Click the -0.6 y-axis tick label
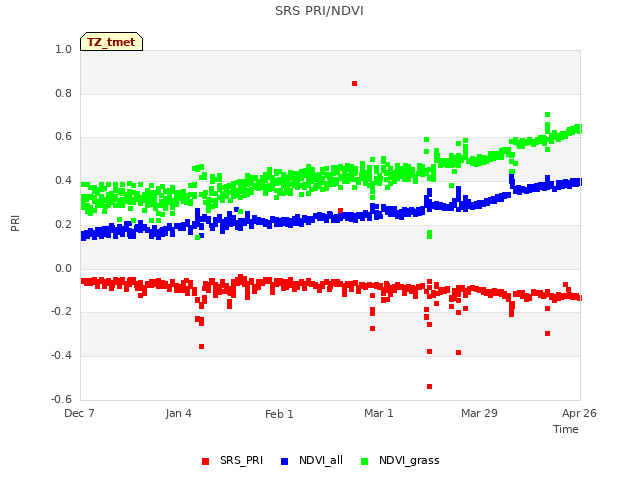The width and height of the screenshot is (640, 480). tap(61, 399)
